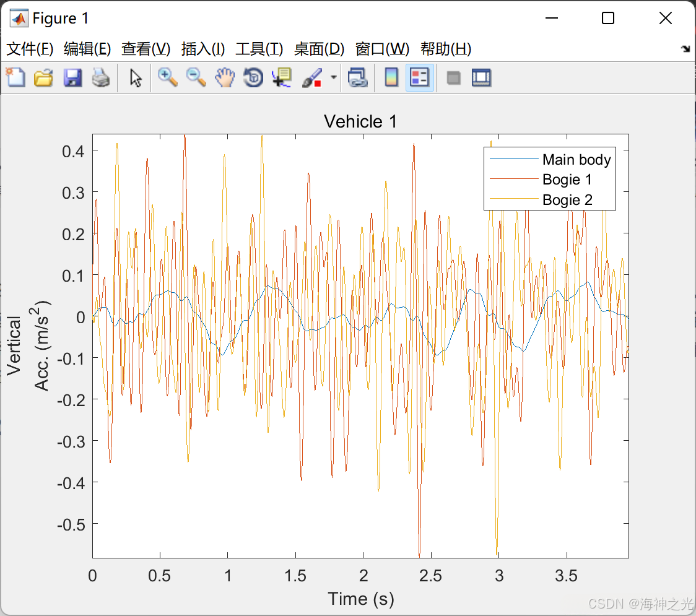The height and width of the screenshot is (616, 696).
Task: Open the 文件(F) menu
Action: [30, 48]
